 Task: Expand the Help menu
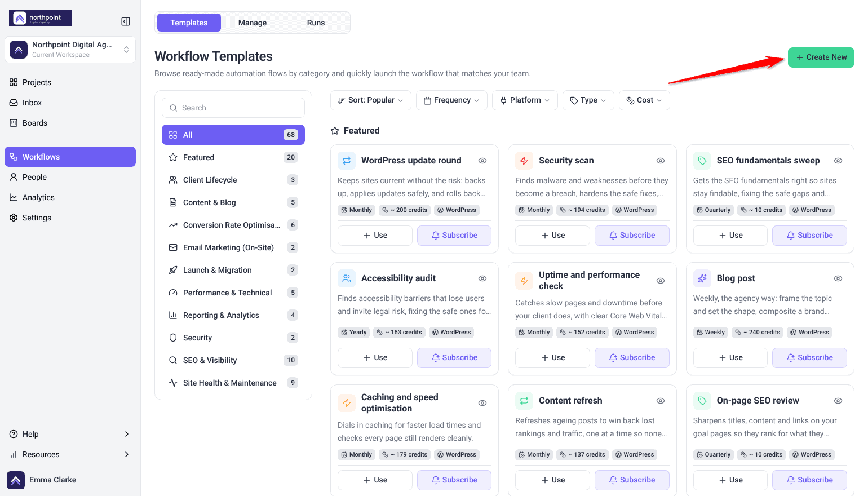70,434
